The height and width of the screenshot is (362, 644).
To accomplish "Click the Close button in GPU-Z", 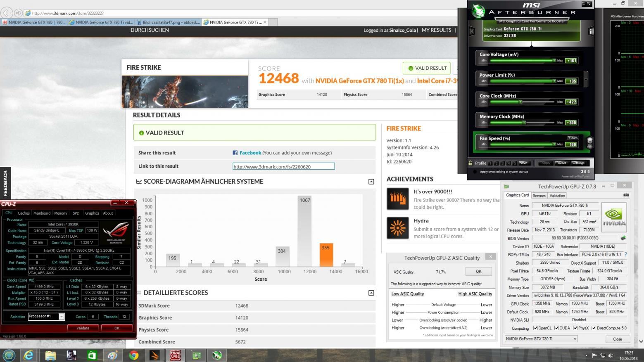I will [617, 339].
